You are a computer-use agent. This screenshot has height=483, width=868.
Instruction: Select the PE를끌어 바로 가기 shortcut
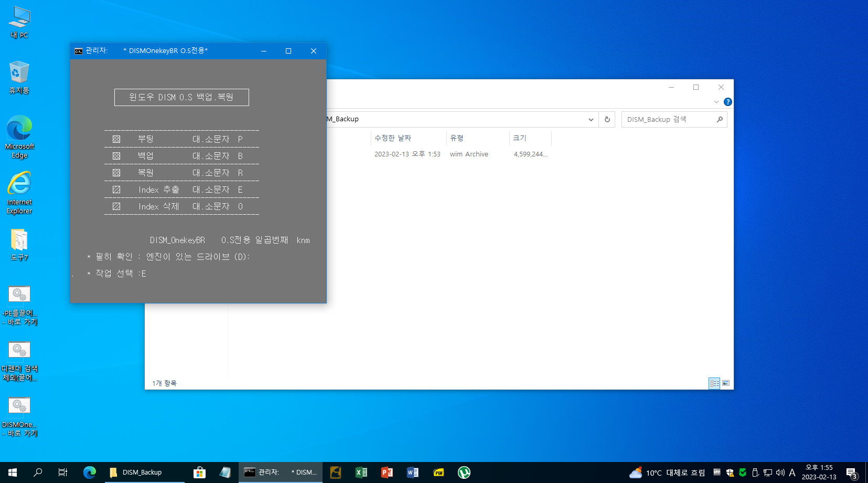coord(19,306)
